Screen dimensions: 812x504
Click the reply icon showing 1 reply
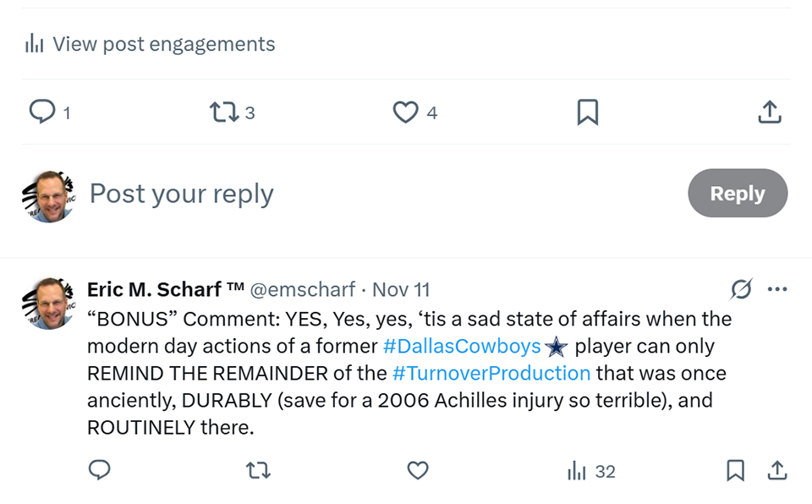tap(42, 112)
